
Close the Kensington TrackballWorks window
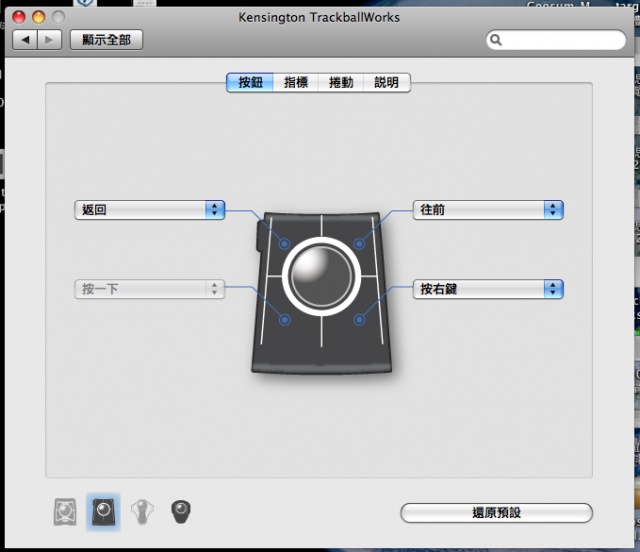tap(19, 17)
